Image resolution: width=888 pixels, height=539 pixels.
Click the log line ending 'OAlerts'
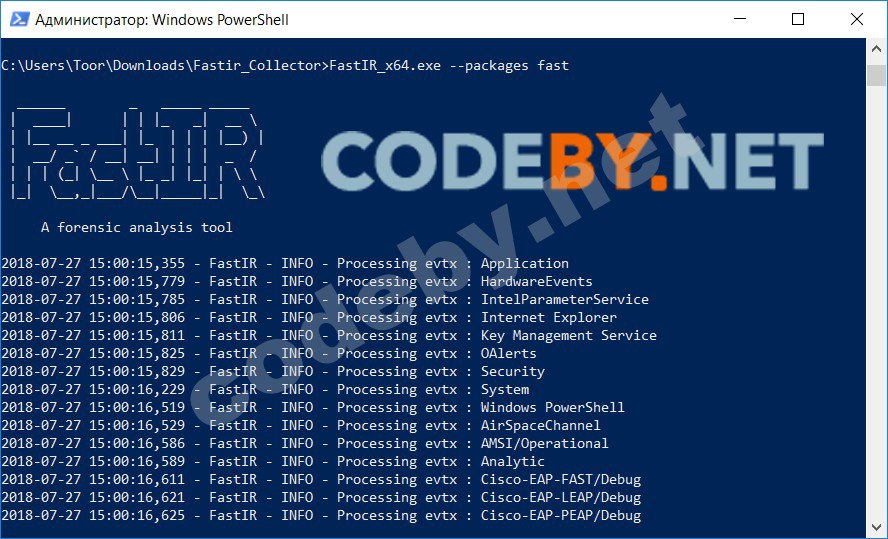click(269, 354)
